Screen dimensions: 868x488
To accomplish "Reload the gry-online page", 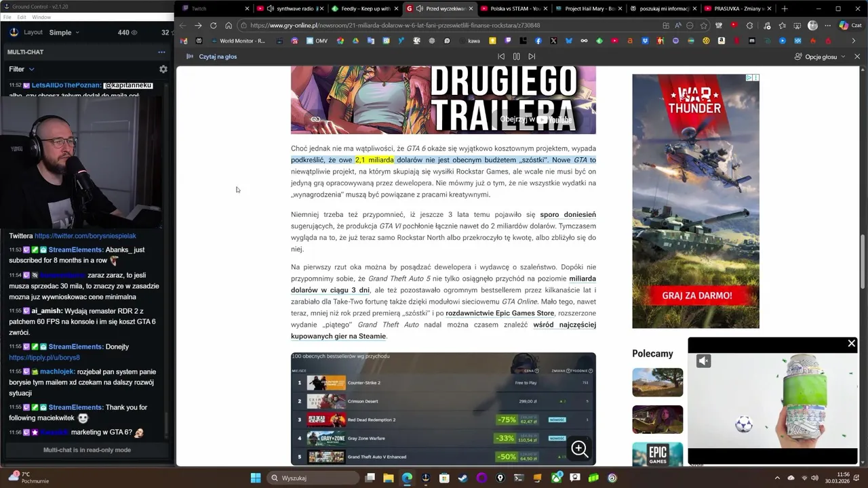I will (x=213, y=26).
